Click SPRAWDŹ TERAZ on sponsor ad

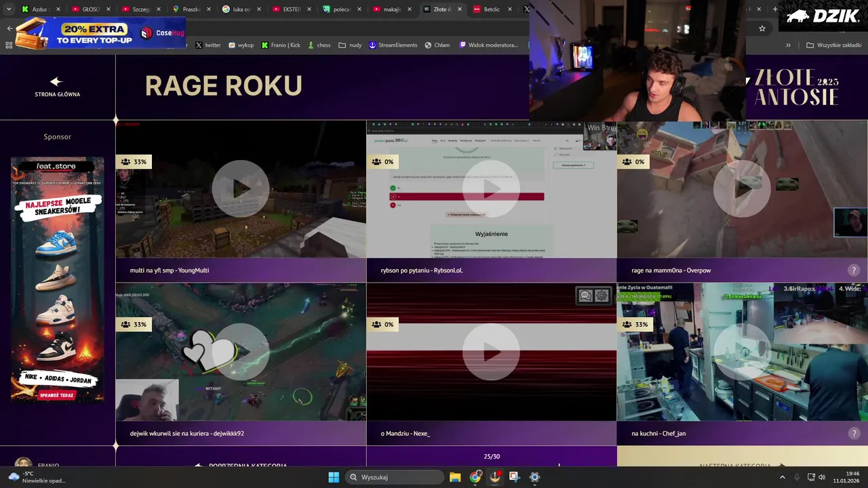[56, 395]
